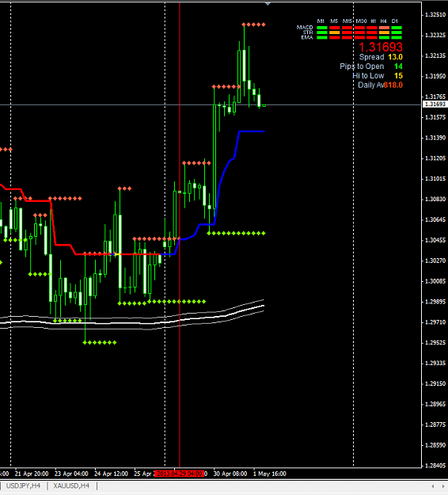Select the Hi to Low label
The width and height of the screenshot is (448, 495).
pos(368,76)
